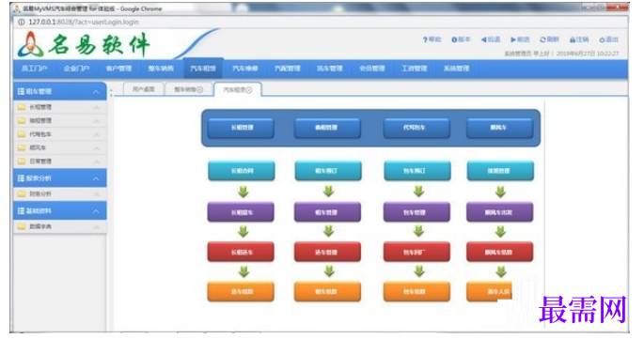Expand the 短租管理 sidebar row chevron

tap(97, 121)
